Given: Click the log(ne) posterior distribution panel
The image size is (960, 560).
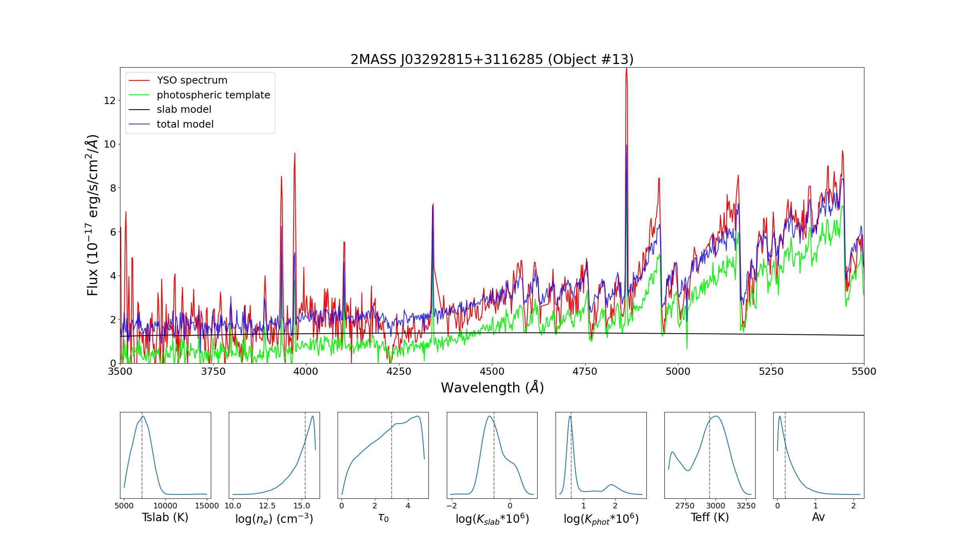Looking at the screenshot, I should point(274,455).
